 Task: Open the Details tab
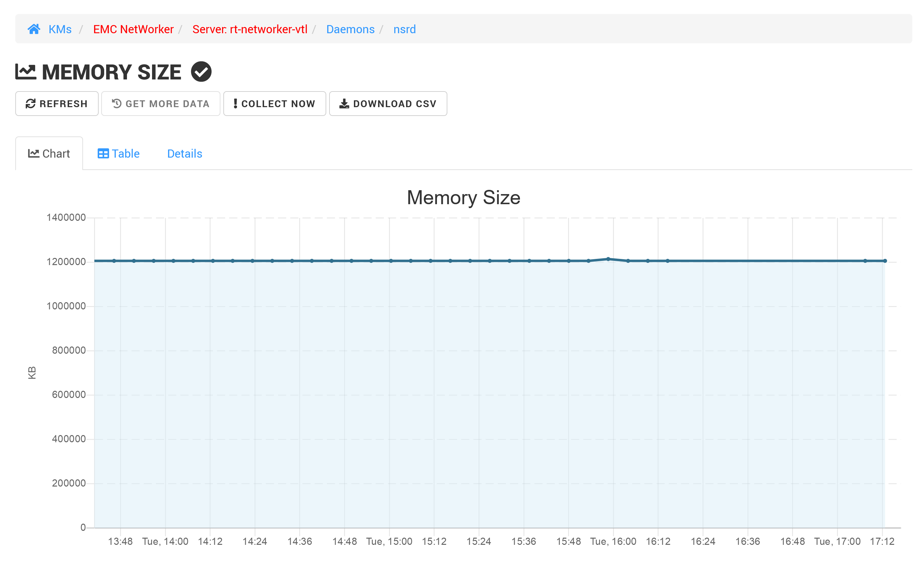[185, 153]
